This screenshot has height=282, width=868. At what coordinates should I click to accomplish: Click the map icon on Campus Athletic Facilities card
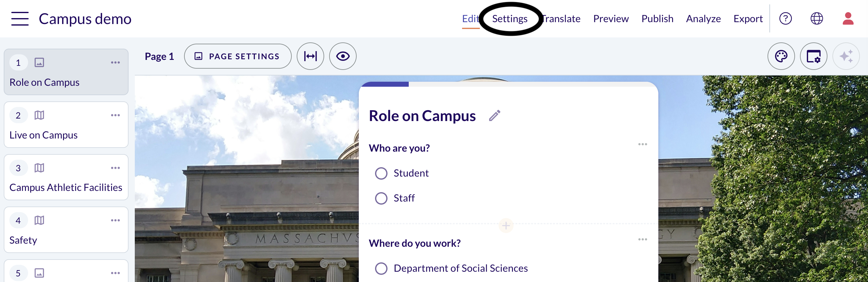click(x=39, y=168)
